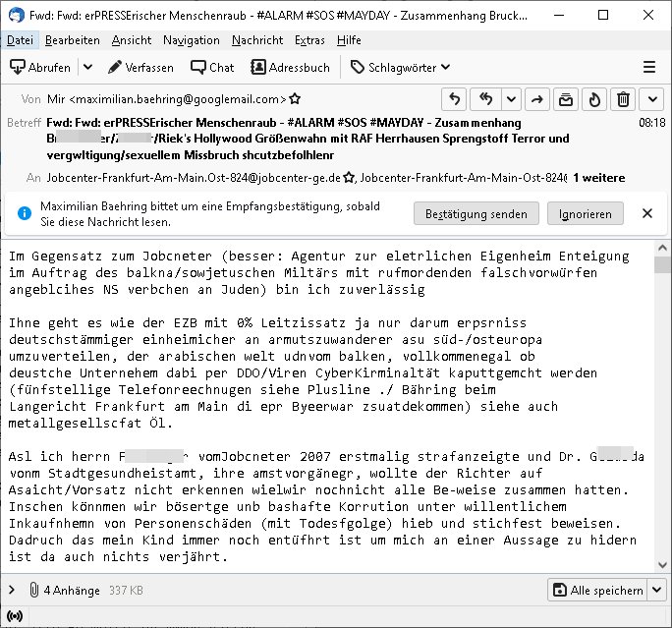Screen dimensions: 672x628
Task: Star the sender contact maximilian.baehring
Action: point(295,99)
